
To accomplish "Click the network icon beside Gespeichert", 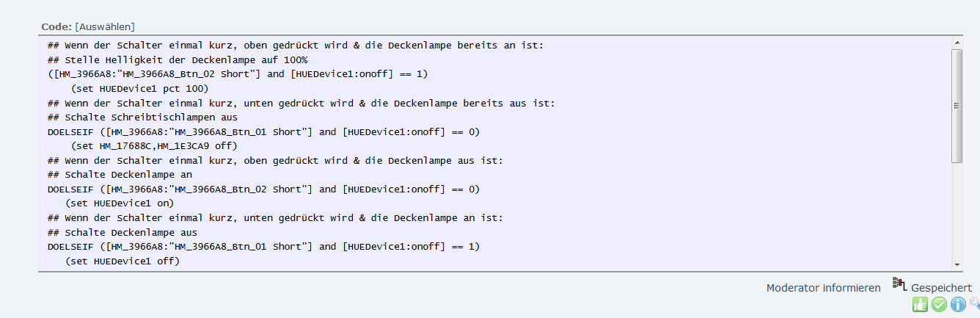I will pyautogui.click(x=900, y=283).
